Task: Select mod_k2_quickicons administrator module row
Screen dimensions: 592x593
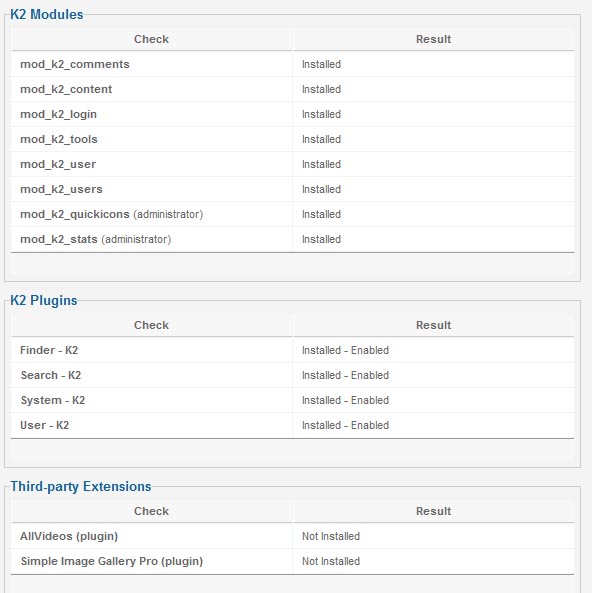Action: 292,214
